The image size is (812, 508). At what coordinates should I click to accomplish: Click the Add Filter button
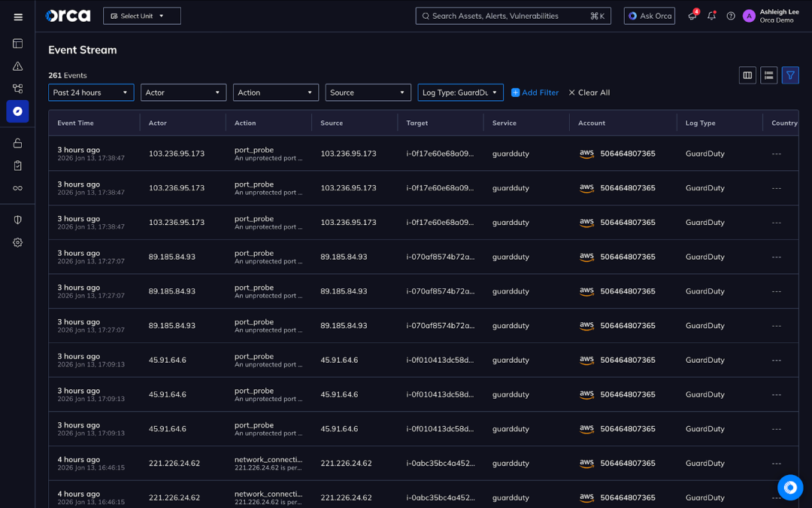(x=535, y=93)
